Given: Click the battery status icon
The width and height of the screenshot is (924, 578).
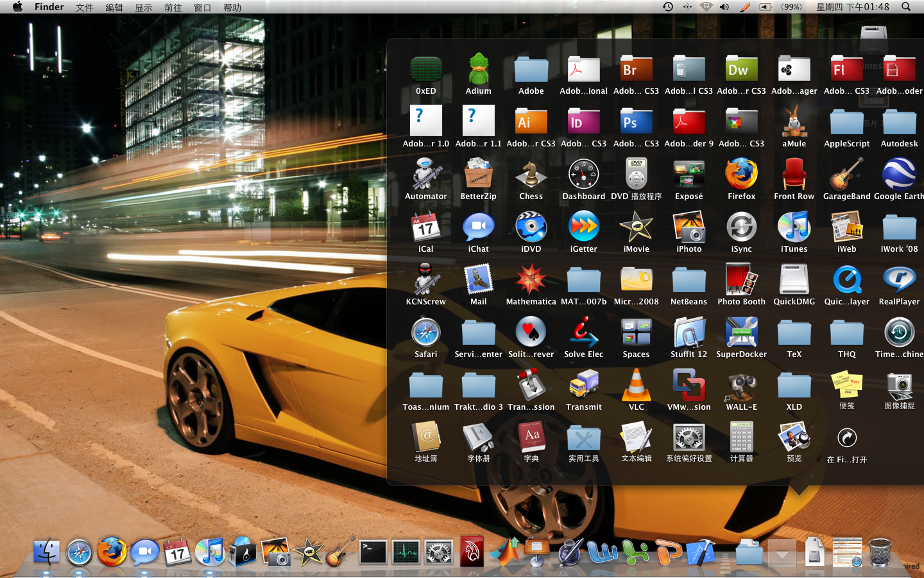Looking at the screenshot, I should tap(766, 7).
